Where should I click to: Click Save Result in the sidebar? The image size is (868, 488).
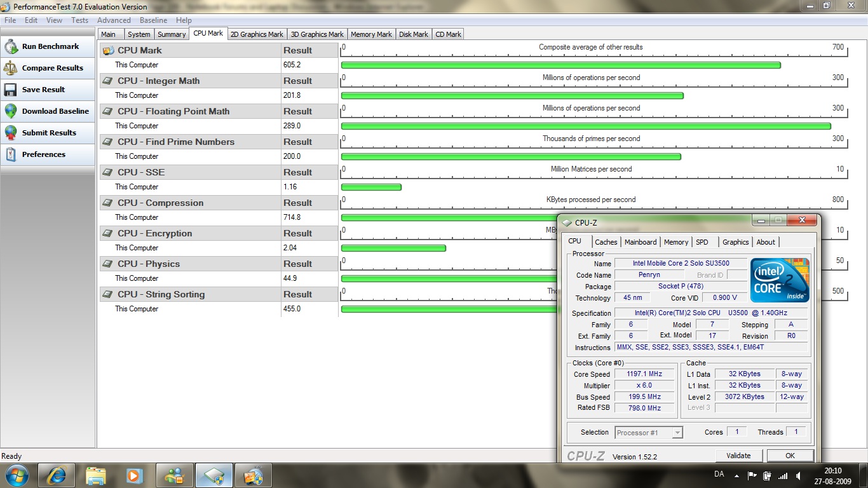48,90
